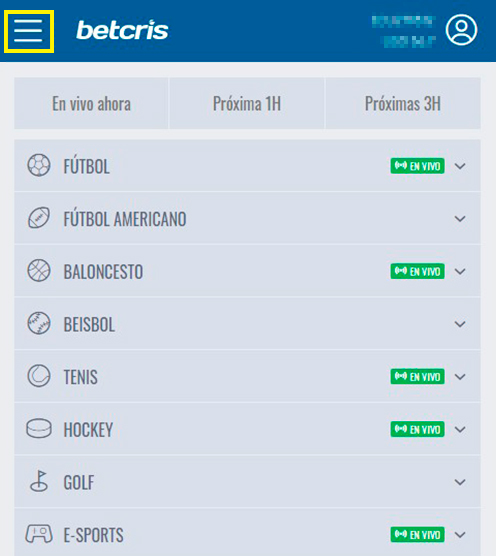496x556 pixels.
Task: Select the Próxima 1H tab
Action: (x=247, y=104)
